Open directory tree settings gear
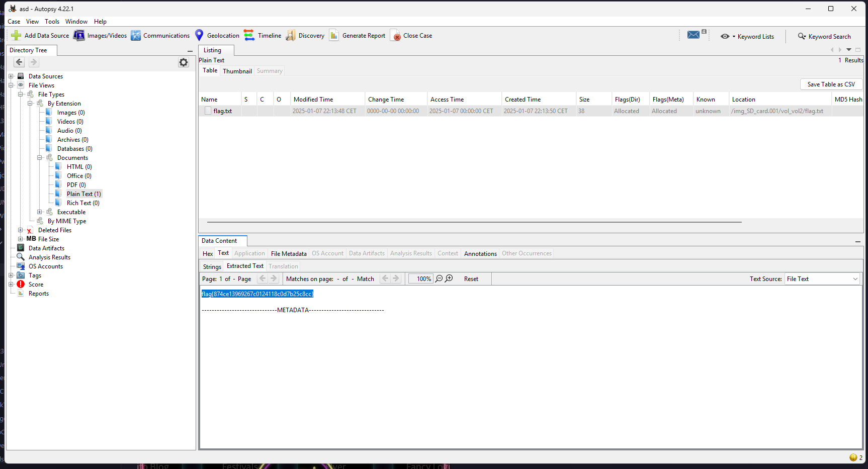The width and height of the screenshot is (868, 469). pos(184,62)
